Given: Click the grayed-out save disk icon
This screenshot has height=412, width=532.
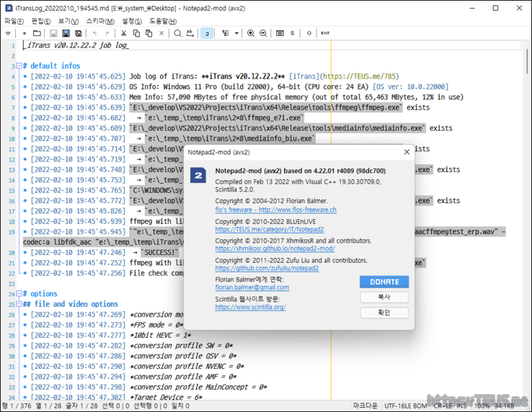Looking at the screenshot, I should point(53,33).
